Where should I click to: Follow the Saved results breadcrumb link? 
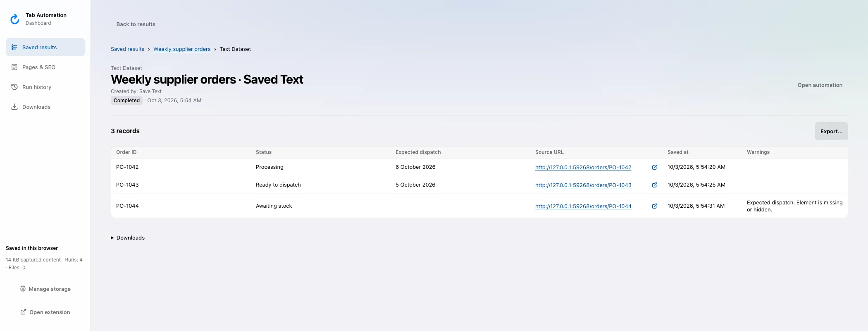(127, 49)
